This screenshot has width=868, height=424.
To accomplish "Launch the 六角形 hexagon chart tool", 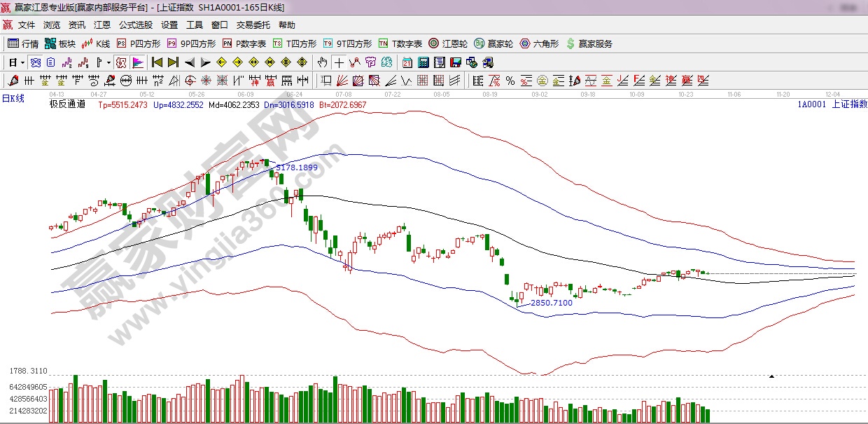I will pyautogui.click(x=539, y=43).
